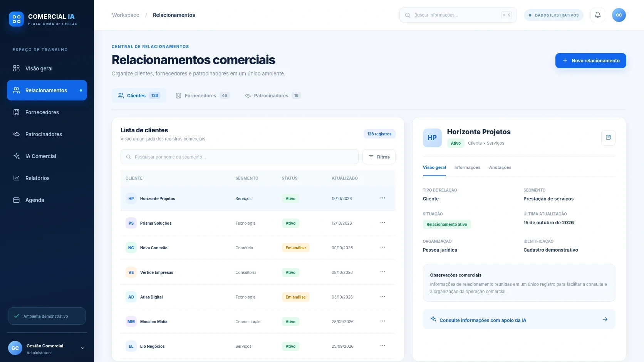Open the GC user avatar in header

[619, 15]
